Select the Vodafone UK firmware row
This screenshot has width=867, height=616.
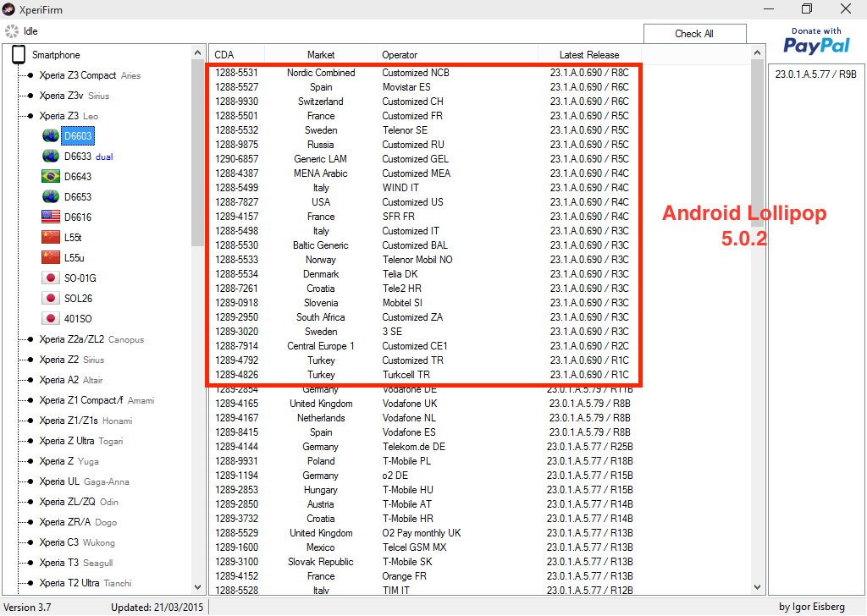point(425,404)
